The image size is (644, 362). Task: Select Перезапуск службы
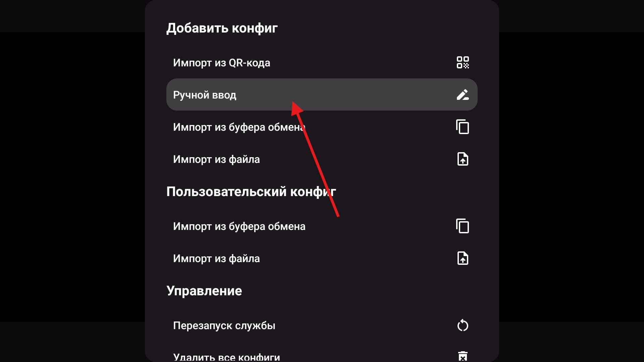click(322, 325)
